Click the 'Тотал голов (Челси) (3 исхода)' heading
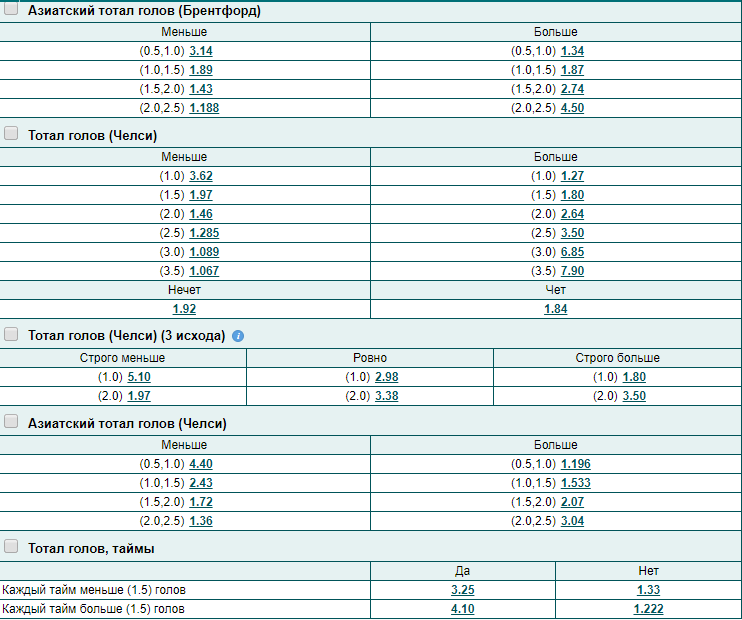Image resolution: width=742 pixels, height=620 pixels. click(x=126, y=336)
